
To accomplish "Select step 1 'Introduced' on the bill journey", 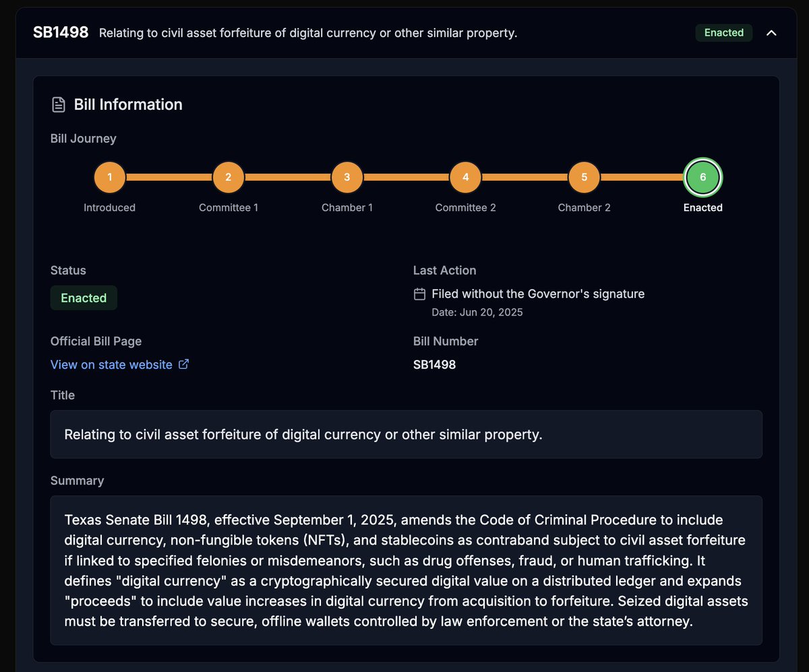I will pyautogui.click(x=109, y=177).
